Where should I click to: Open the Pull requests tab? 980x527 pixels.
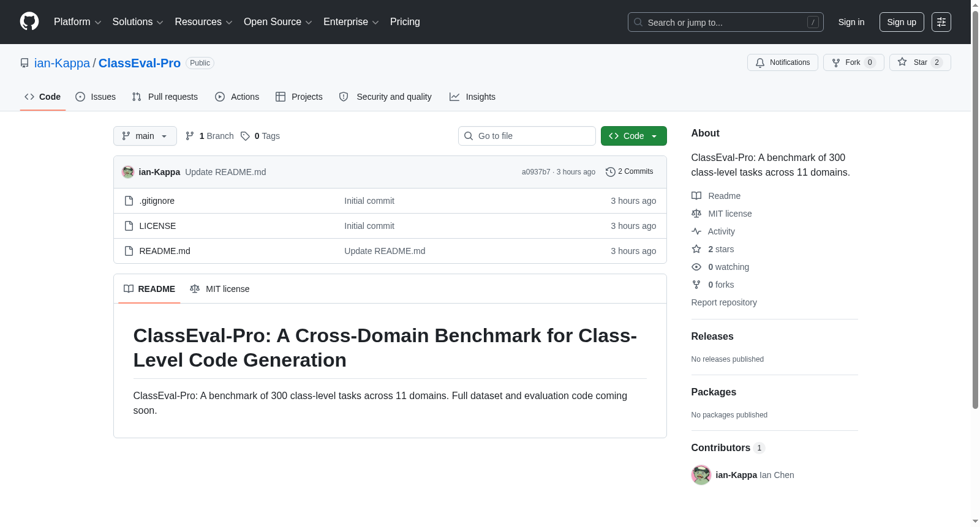click(x=165, y=97)
